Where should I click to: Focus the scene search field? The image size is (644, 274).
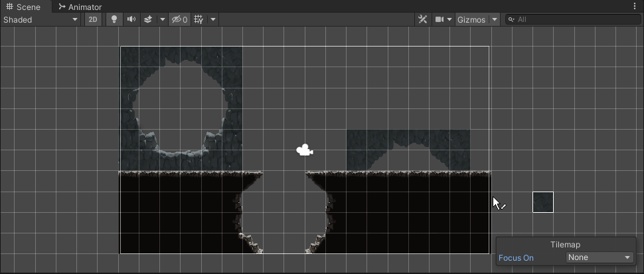[573, 19]
